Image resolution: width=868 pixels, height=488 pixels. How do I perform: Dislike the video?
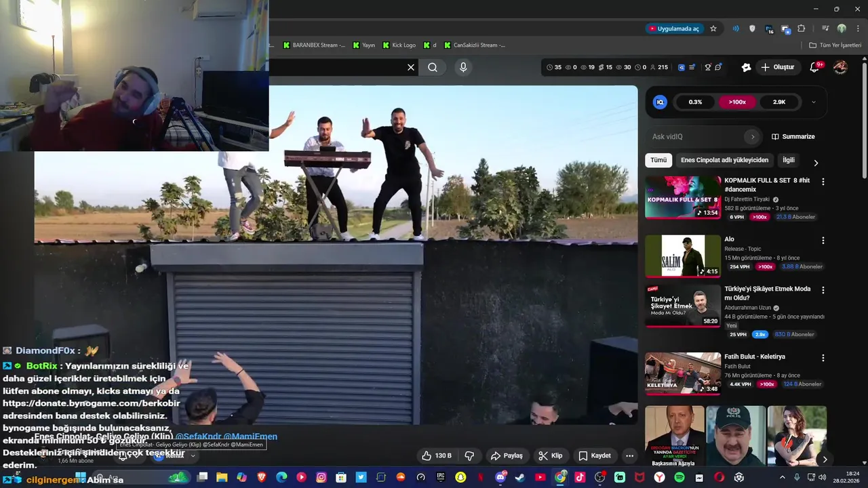469,455
